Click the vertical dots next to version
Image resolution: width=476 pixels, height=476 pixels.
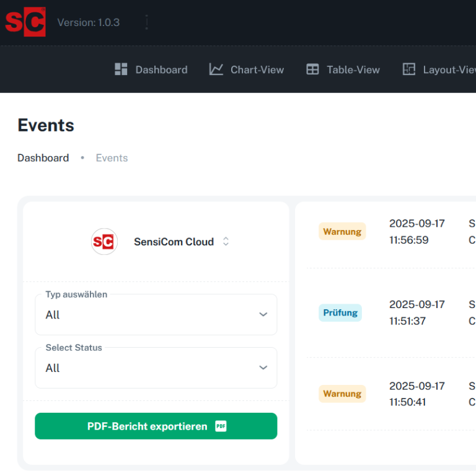tap(147, 22)
